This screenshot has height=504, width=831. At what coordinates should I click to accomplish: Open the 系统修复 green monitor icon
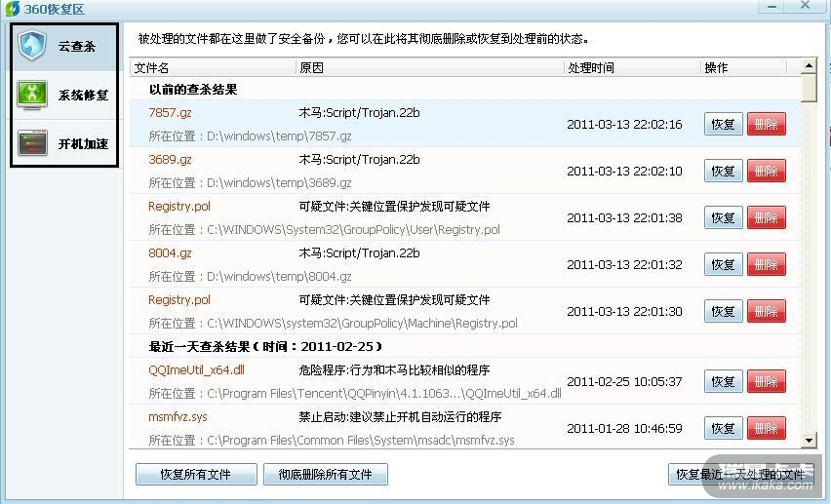pos(32,95)
